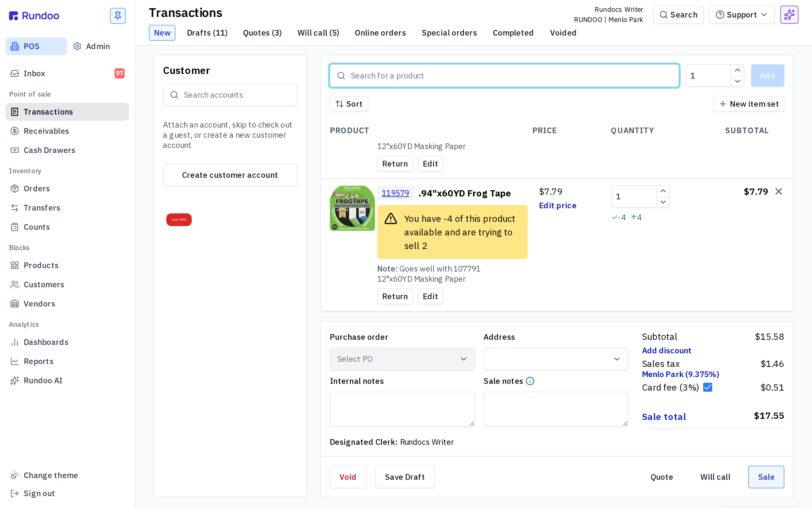The height and width of the screenshot is (508, 812).
Task: Open product link 119579
Action: click(x=395, y=193)
